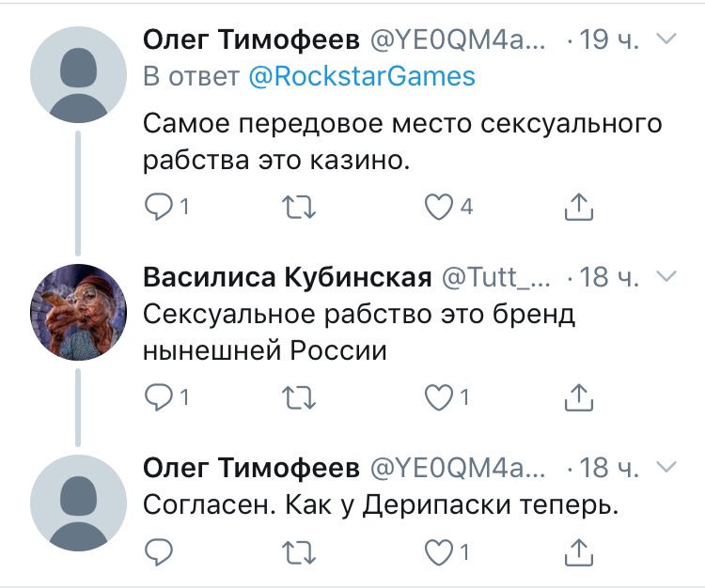The image size is (705, 588).
Task: Tap Василиса Кубинская's avatar picture
Action: pyautogui.click(x=79, y=312)
